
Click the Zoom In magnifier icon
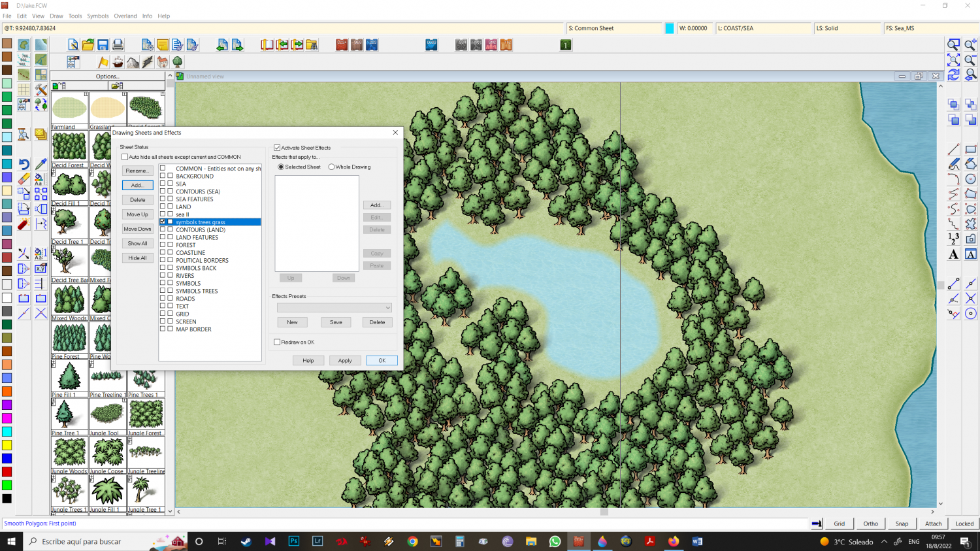click(x=970, y=44)
